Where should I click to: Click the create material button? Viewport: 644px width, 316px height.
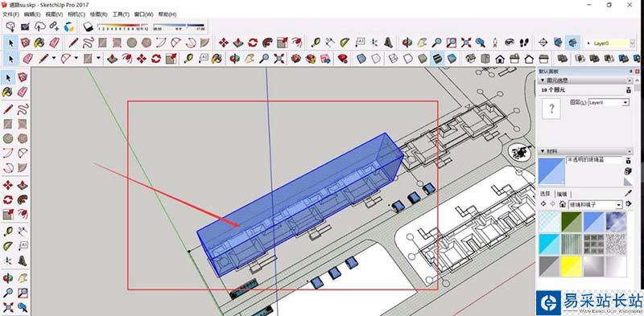628,171
